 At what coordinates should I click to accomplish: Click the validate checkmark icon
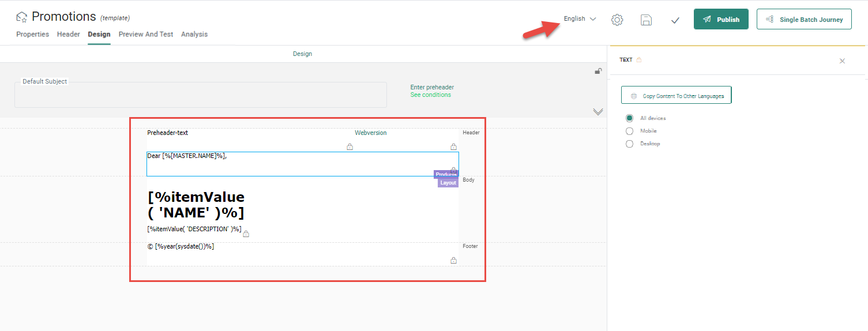(675, 20)
